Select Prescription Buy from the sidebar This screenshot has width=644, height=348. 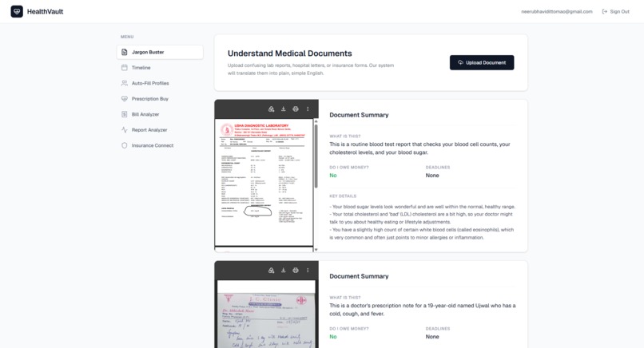coord(160,99)
